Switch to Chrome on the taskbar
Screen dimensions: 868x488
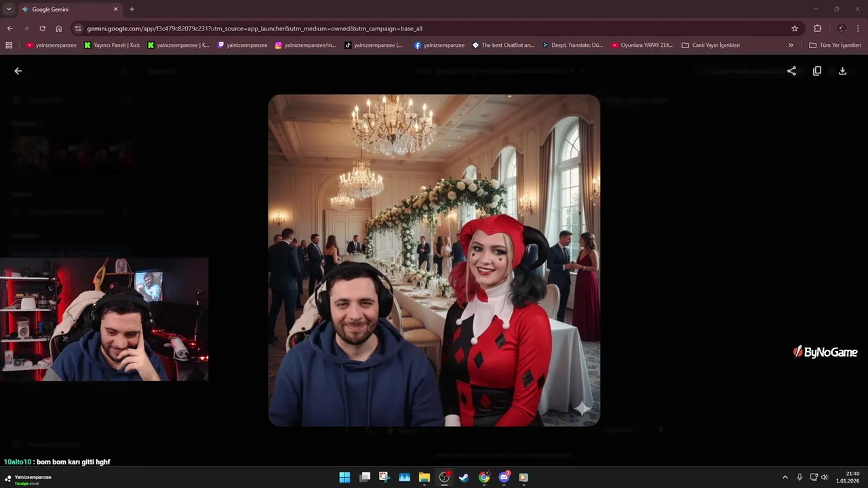[484, 477]
